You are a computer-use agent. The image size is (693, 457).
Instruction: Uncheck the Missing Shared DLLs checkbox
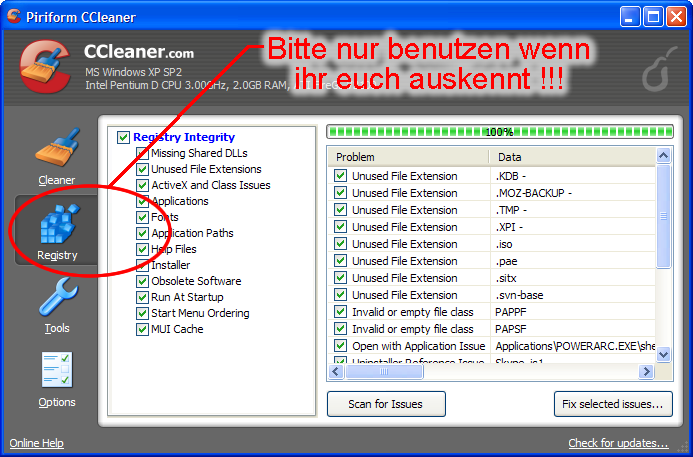[142, 154]
